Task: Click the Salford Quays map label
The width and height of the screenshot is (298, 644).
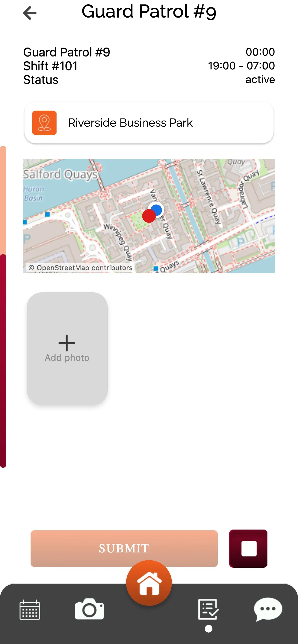Action: 60,174
